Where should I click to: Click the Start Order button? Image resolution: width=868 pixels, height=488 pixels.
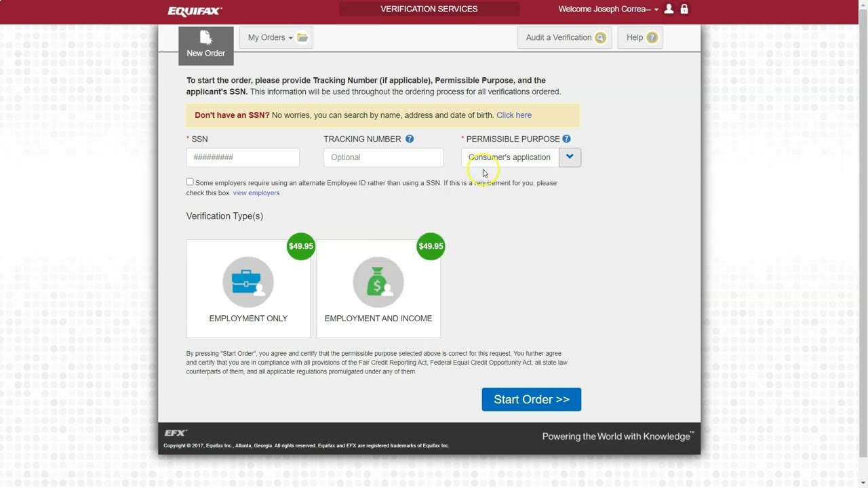point(532,399)
